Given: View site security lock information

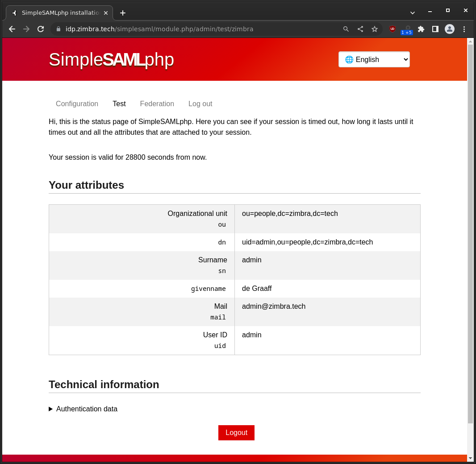Looking at the screenshot, I should (x=58, y=29).
